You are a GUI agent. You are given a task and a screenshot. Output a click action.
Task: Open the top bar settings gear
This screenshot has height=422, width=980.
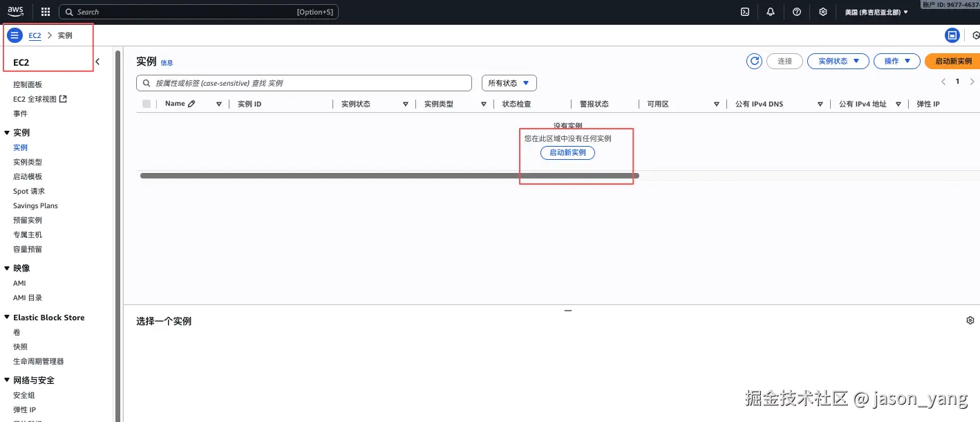pyautogui.click(x=823, y=12)
